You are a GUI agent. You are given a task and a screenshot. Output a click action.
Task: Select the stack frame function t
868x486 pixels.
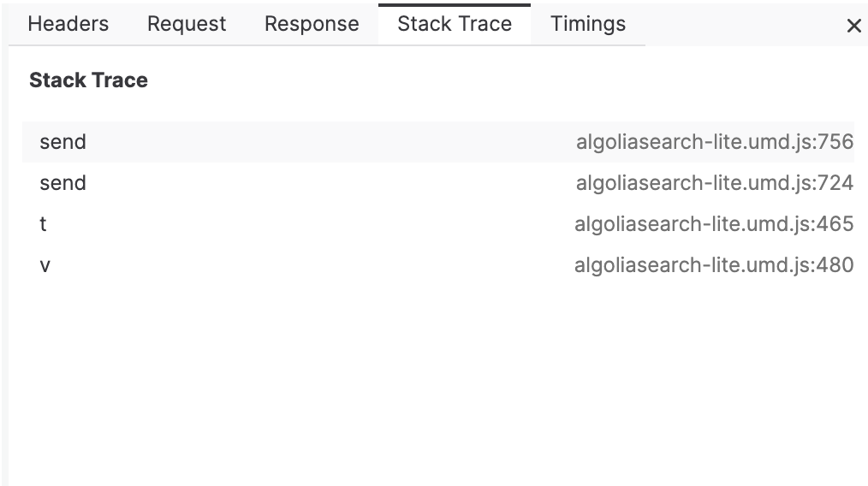pos(43,224)
